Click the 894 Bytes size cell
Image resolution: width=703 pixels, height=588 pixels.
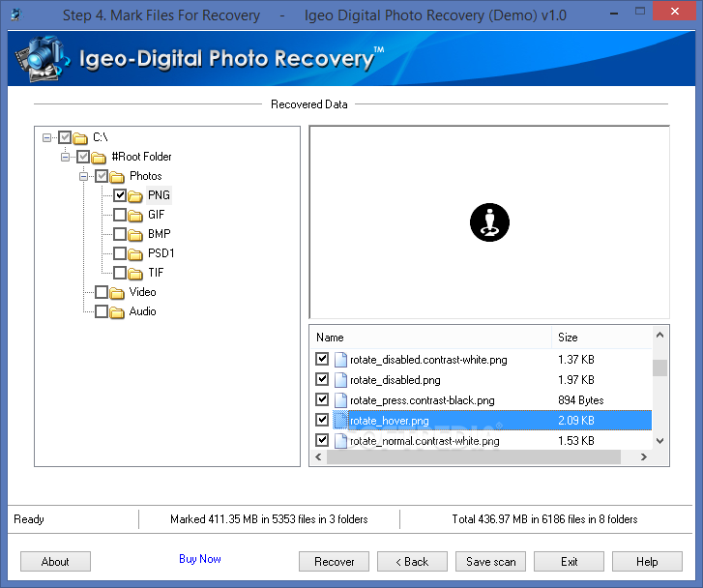coord(580,400)
